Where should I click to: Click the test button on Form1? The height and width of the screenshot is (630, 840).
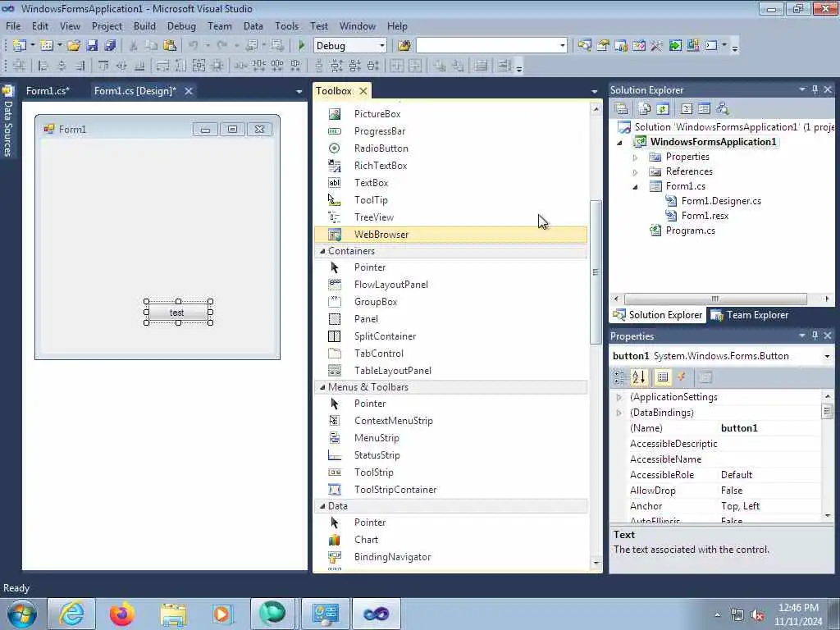[x=177, y=313]
